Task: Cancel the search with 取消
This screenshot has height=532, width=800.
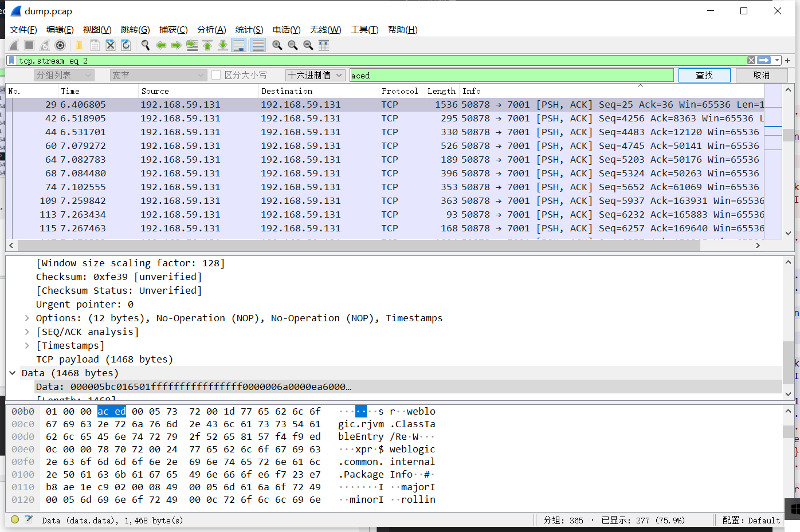Action: tap(762, 75)
